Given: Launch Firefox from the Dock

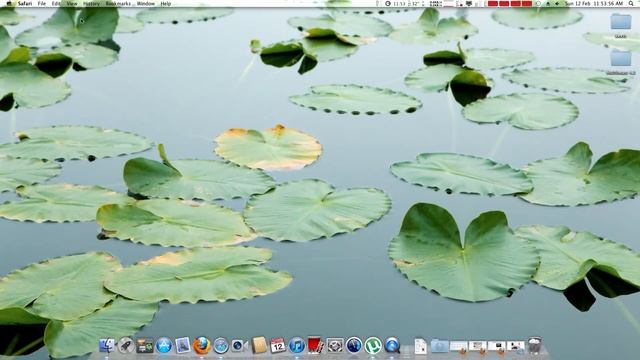Looking at the screenshot, I should (202, 346).
